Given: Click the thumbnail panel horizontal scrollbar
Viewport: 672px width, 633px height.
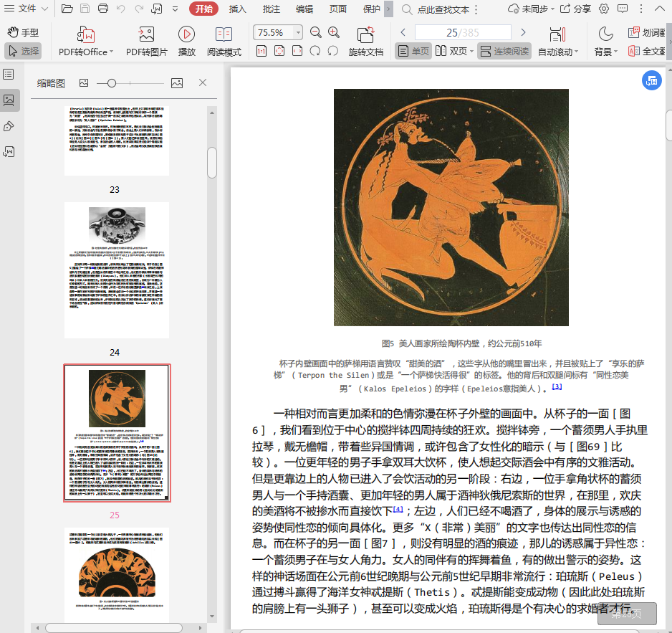Looking at the screenshot, I should 114,627.
